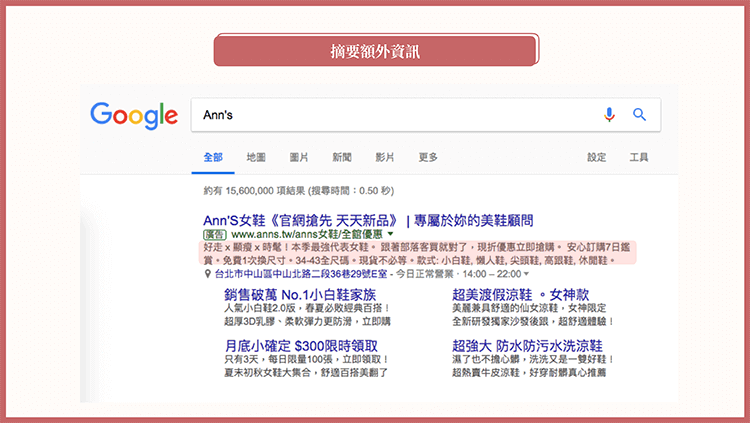Open 工具 tools menu

pos(639,157)
